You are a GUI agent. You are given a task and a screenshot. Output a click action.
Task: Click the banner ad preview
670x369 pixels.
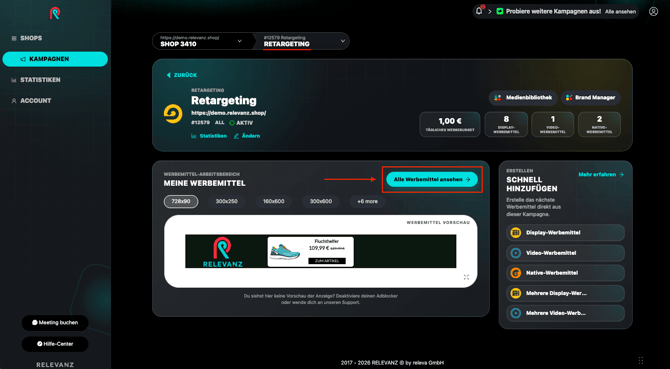pos(320,251)
